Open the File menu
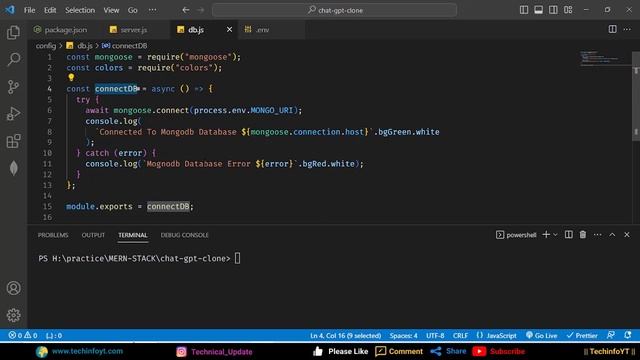 (29, 10)
